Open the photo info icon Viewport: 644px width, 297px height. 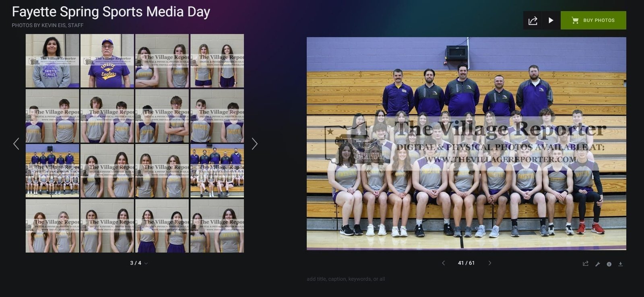(x=609, y=264)
